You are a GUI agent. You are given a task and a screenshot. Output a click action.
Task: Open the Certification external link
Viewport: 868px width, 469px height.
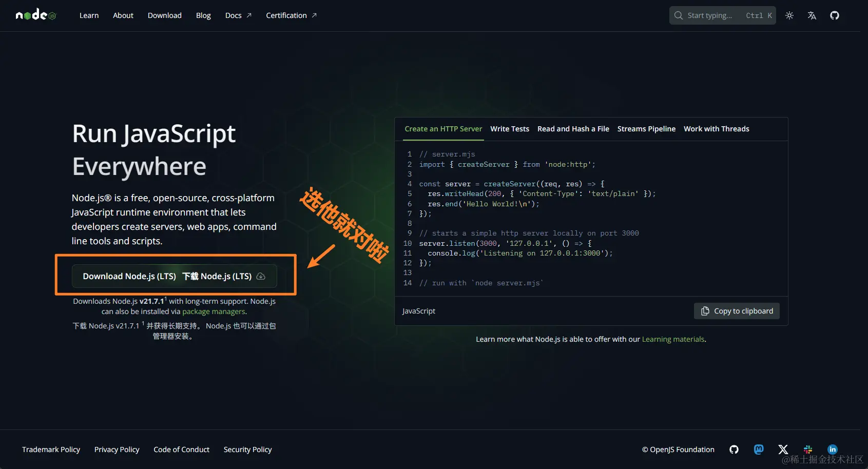coord(291,15)
